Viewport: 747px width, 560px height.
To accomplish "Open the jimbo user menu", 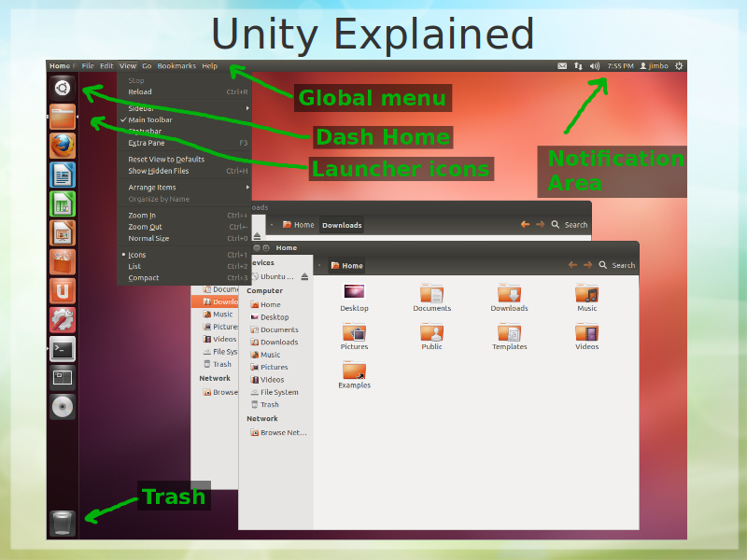I will point(654,66).
